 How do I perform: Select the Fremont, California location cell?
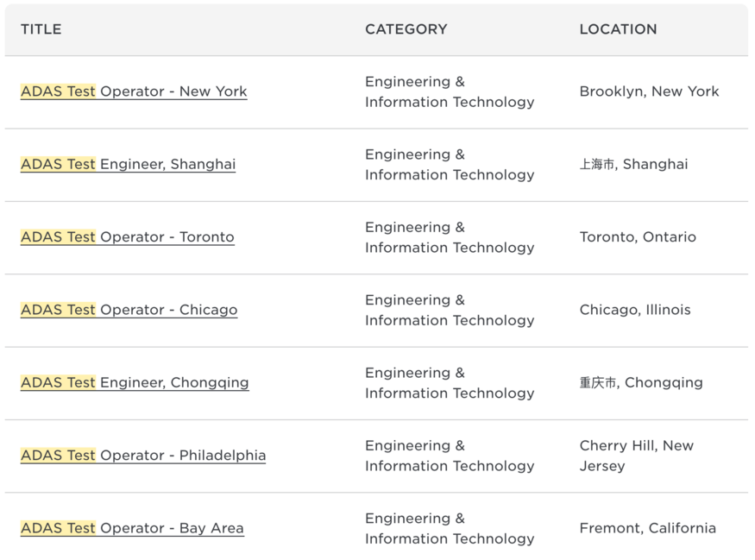point(648,528)
